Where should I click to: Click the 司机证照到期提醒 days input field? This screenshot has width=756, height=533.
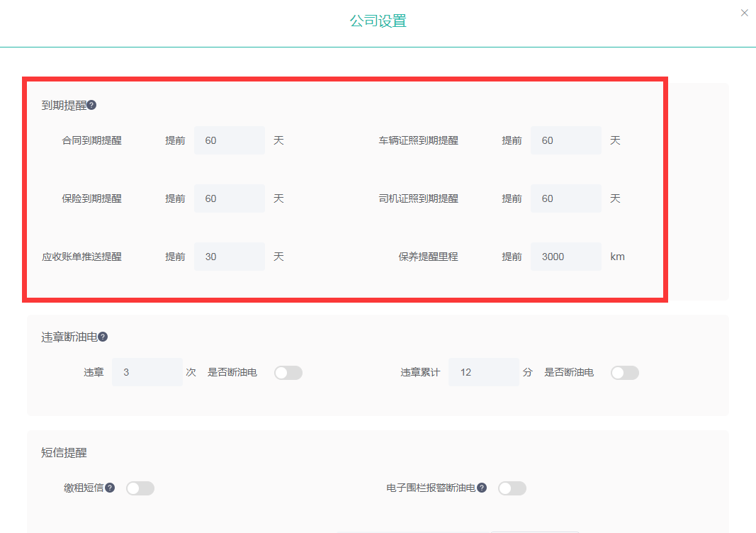click(x=565, y=198)
